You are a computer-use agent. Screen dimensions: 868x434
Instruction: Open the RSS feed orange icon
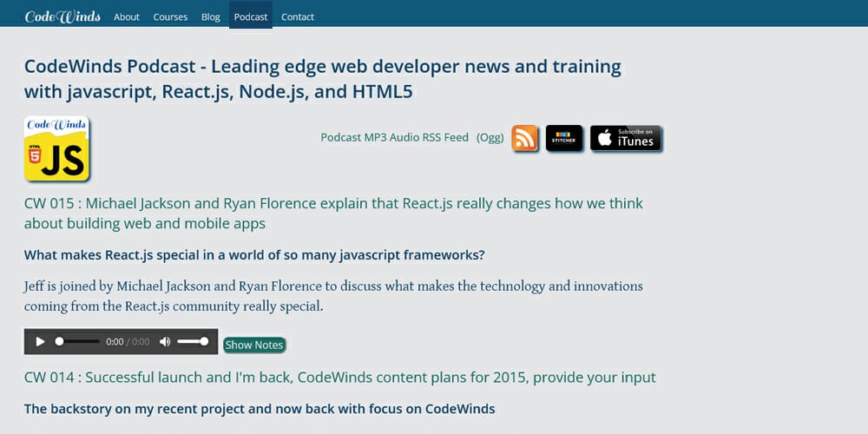click(x=524, y=138)
